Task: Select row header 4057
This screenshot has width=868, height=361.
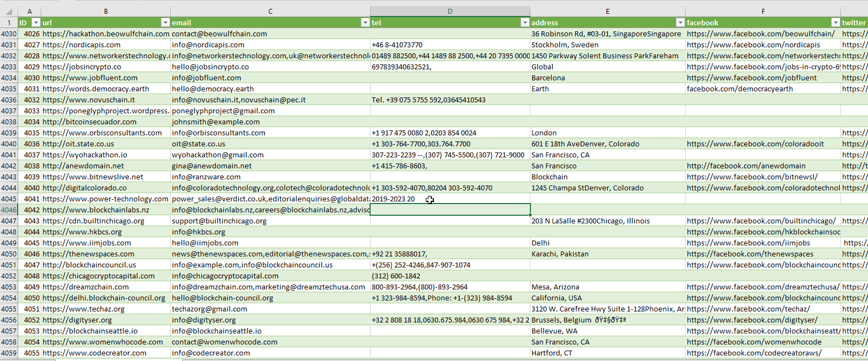Action: [9, 331]
